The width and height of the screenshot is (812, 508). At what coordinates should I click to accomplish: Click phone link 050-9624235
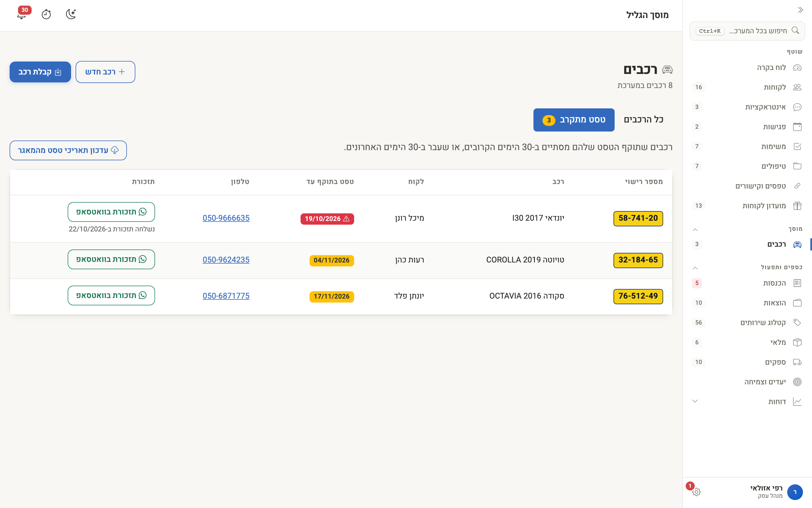(226, 260)
